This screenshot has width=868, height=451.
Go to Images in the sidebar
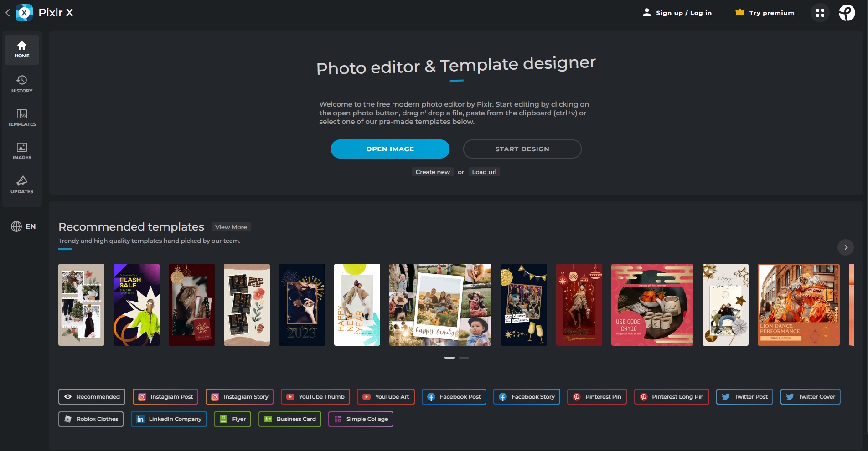coord(22,151)
